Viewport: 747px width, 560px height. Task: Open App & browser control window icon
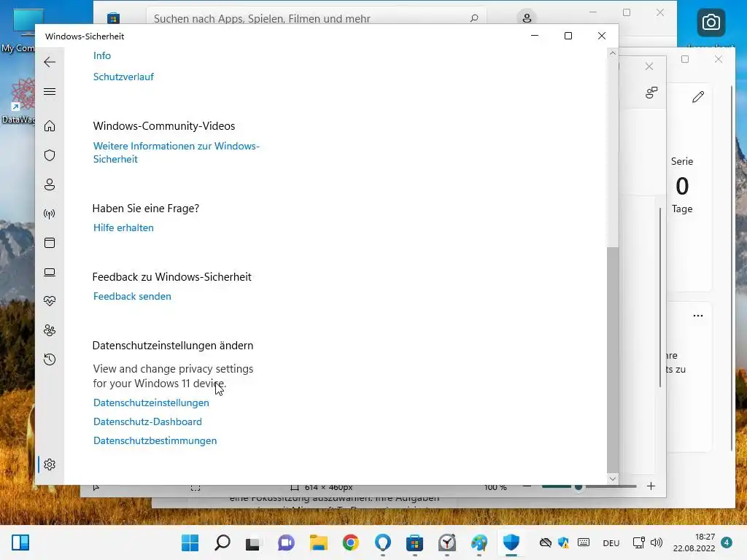50,243
